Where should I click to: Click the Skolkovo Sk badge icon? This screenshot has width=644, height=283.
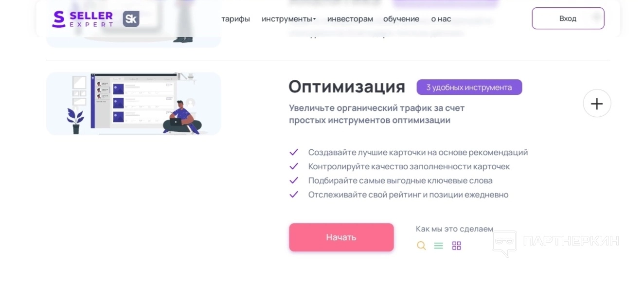(x=131, y=19)
